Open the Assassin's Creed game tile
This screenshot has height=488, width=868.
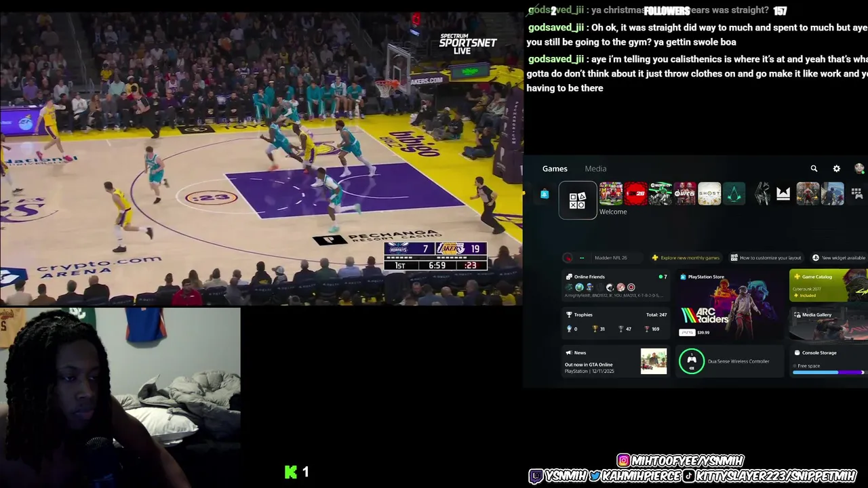pyautogui.click(x=734, y=194)
